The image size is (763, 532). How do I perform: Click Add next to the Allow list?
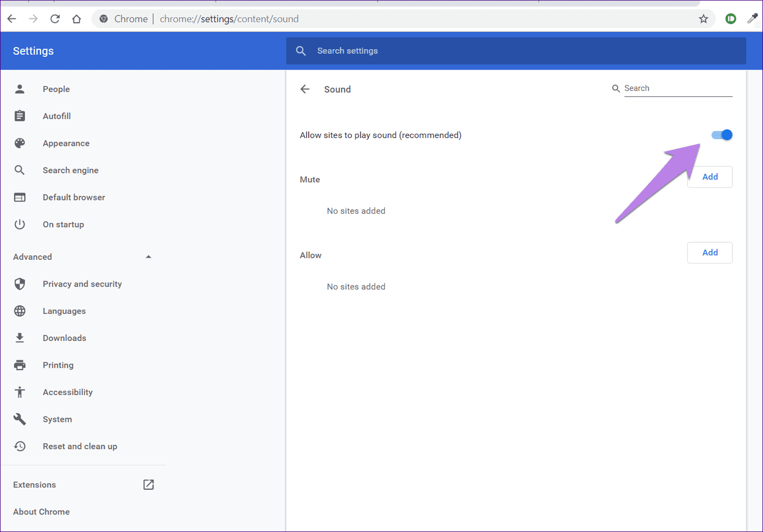pyautogui.click(x=710, y=253)
